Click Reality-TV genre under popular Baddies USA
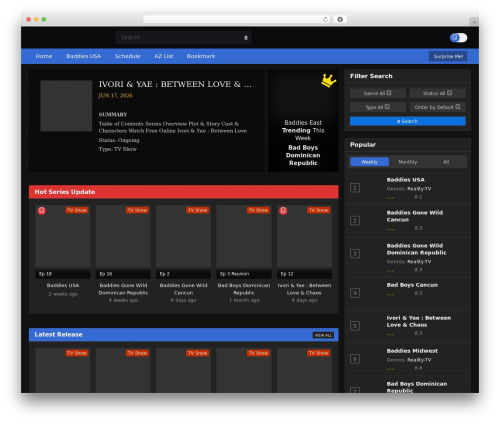The height and width of the screenshot is (423, 500). click(419, 189)
